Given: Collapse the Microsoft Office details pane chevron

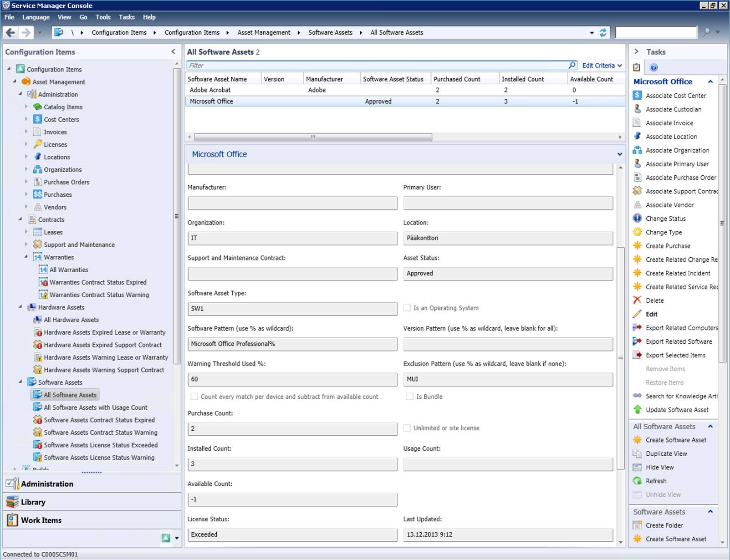Looking at the screenshot, I should 619,154.
